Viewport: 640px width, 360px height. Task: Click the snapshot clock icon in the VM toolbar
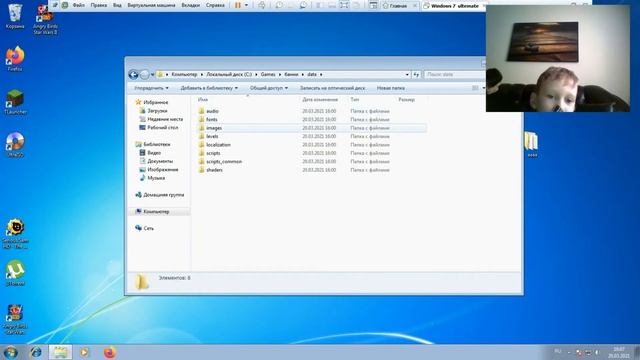(x=279, y=5)
